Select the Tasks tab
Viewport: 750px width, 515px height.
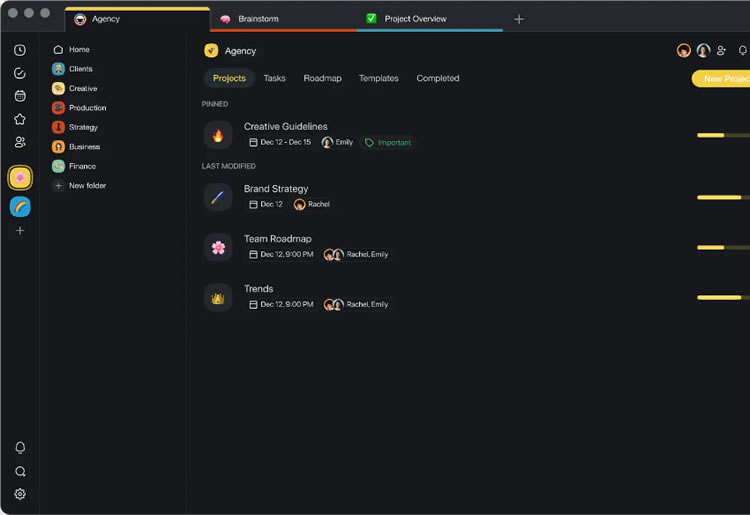point(275,78)
